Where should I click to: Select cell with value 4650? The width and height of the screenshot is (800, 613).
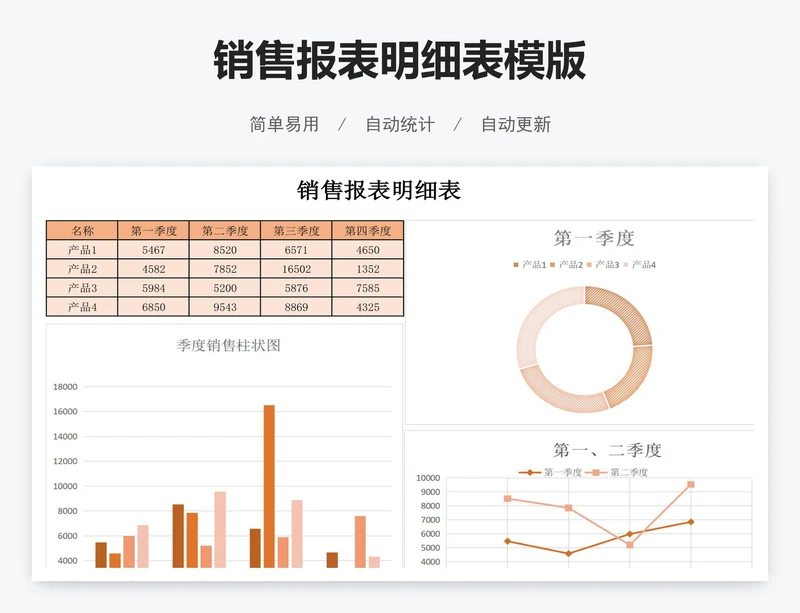(368, 250)
